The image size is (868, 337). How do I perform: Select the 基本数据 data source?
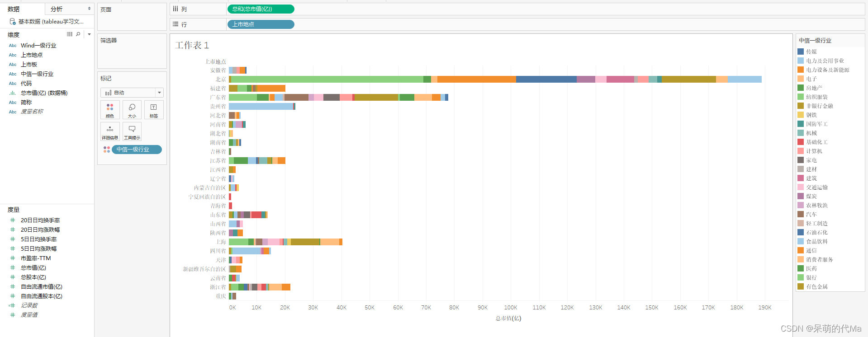[x=51, y=21]
